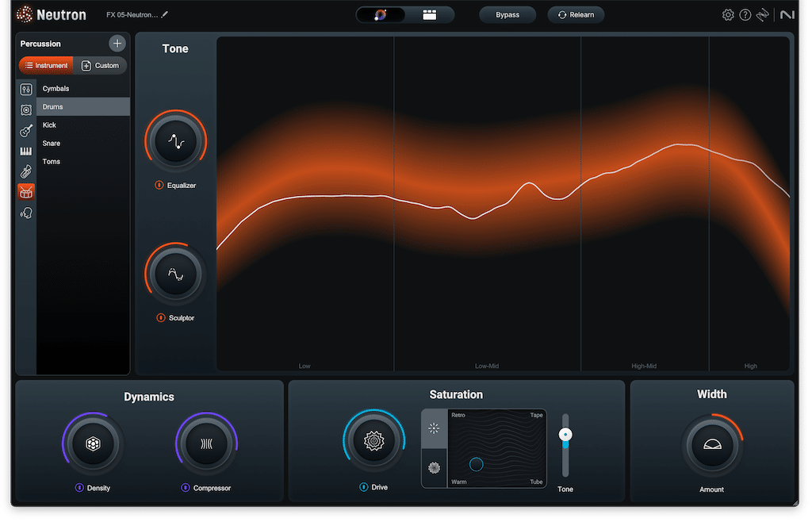Select the lower dense saturation mode
Image resolution: width=812 pixels, height=522 pixels.
(x=434, y=468)
